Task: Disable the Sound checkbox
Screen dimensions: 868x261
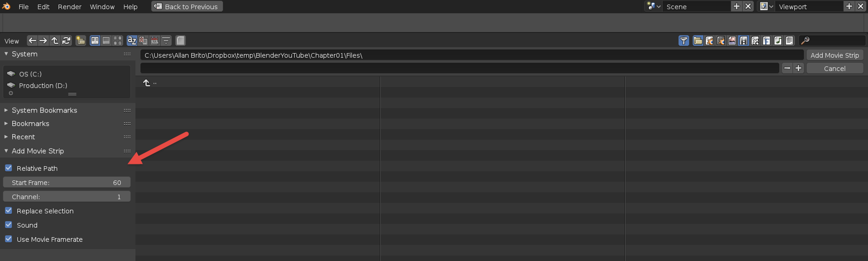Action: click(9, 225)
